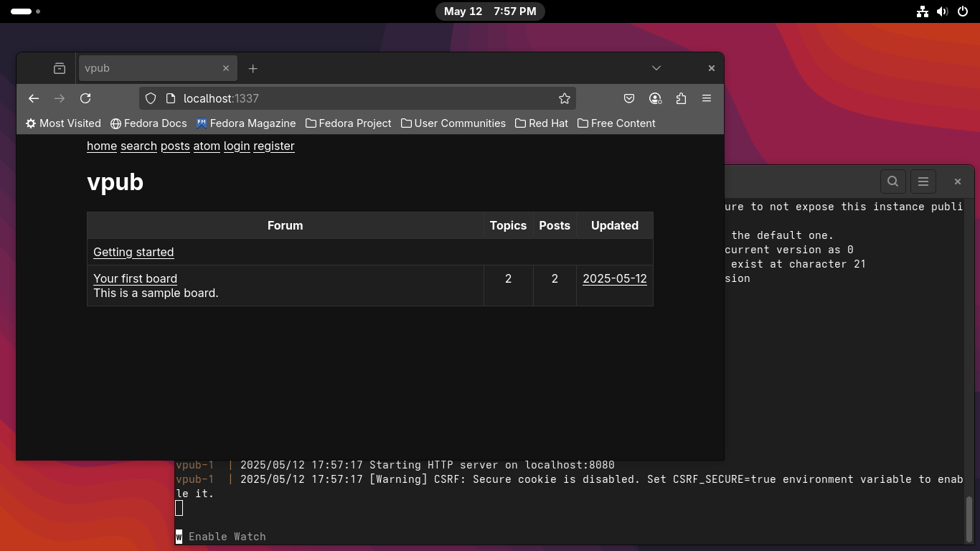
Task: Open the atom feed link
Action: pos(207,146)
